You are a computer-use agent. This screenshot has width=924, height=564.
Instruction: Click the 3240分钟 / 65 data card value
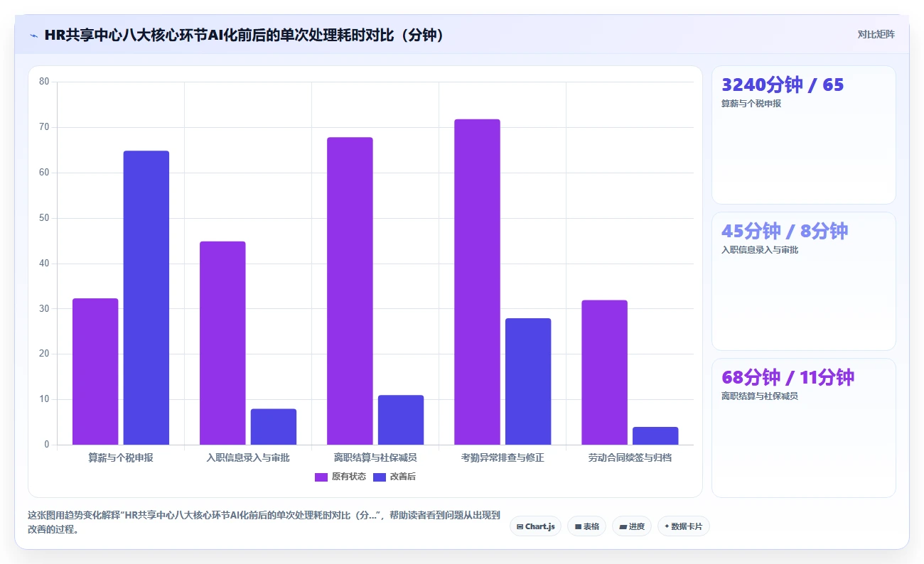click(783, 85)
